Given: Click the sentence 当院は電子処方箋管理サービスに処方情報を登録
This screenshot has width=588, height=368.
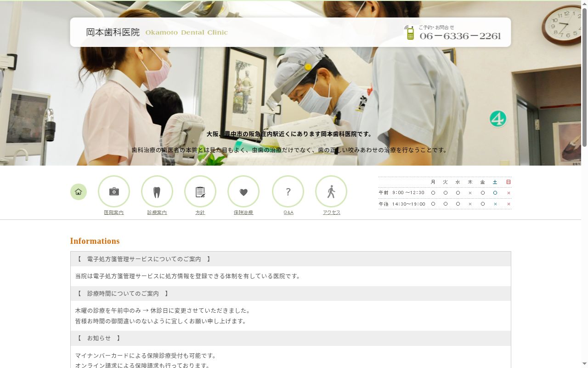Looking at the screenshot, I should pos(188,276).
